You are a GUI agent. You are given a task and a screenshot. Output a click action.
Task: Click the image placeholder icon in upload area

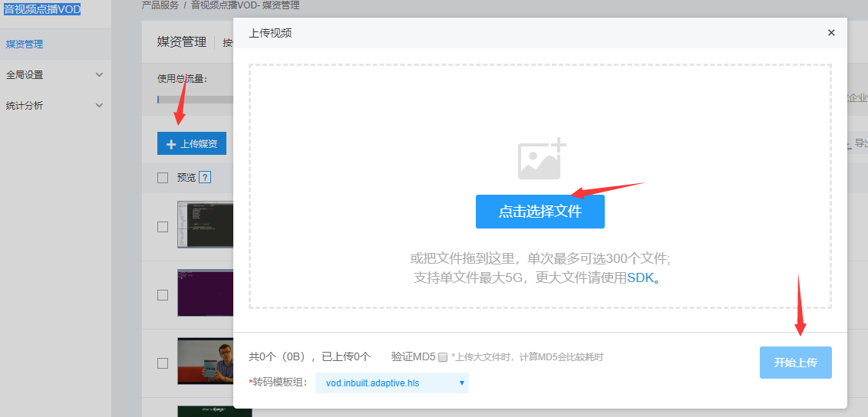click(x=542, y=159)
